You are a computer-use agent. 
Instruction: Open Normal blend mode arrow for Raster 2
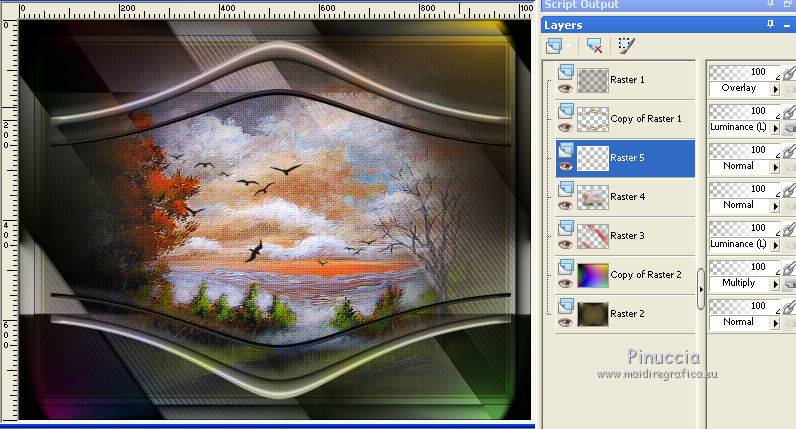[775, 323]
